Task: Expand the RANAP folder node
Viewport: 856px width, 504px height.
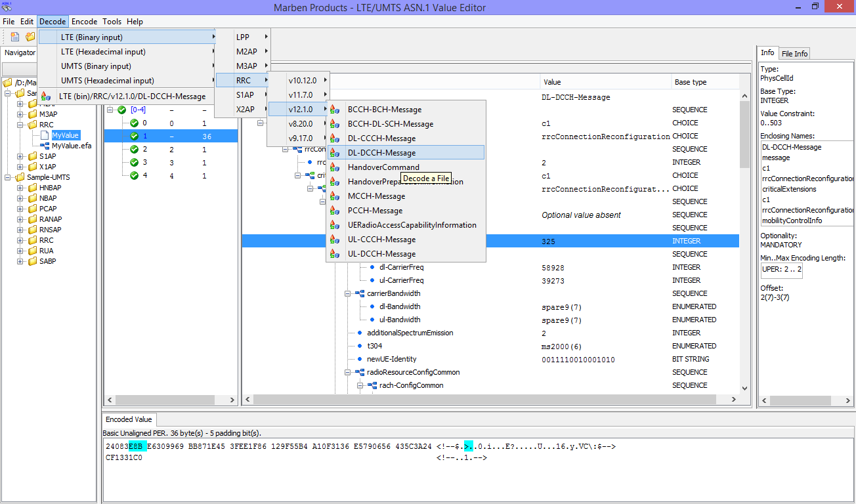Action: tap(20, 219)
